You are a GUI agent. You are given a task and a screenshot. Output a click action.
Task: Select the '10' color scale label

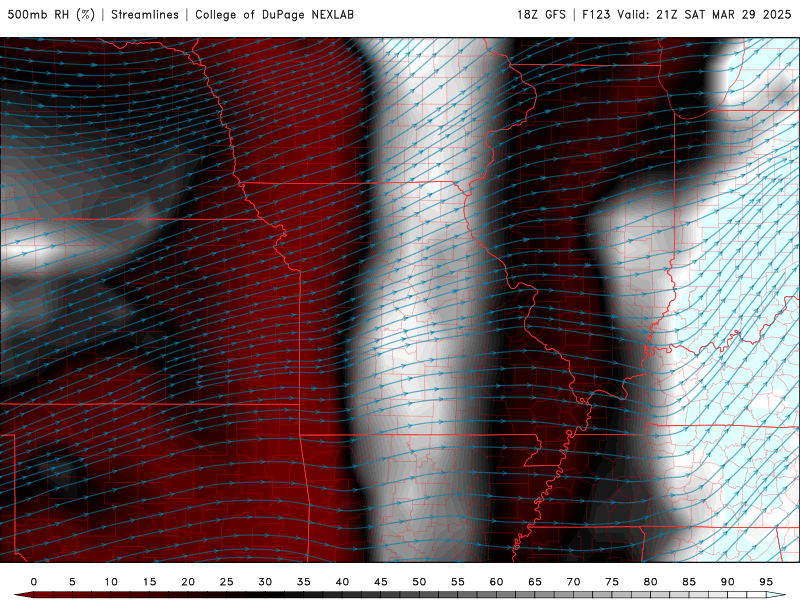point(111,582)
